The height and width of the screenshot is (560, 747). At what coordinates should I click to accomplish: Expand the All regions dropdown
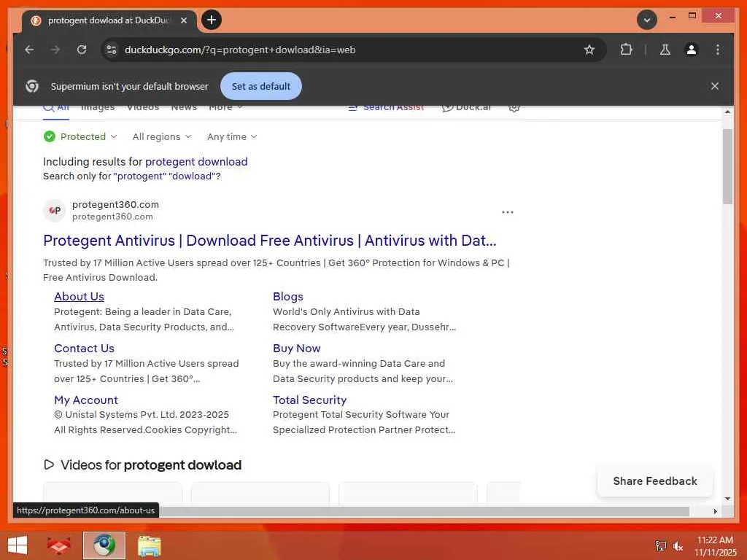pos(162,136)
